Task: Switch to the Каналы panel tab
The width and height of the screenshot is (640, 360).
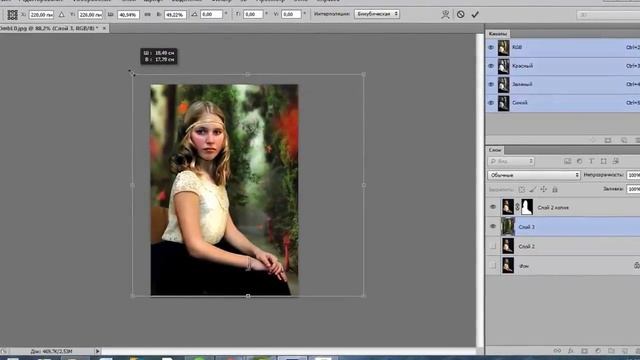Action: (x=498, y=33)
